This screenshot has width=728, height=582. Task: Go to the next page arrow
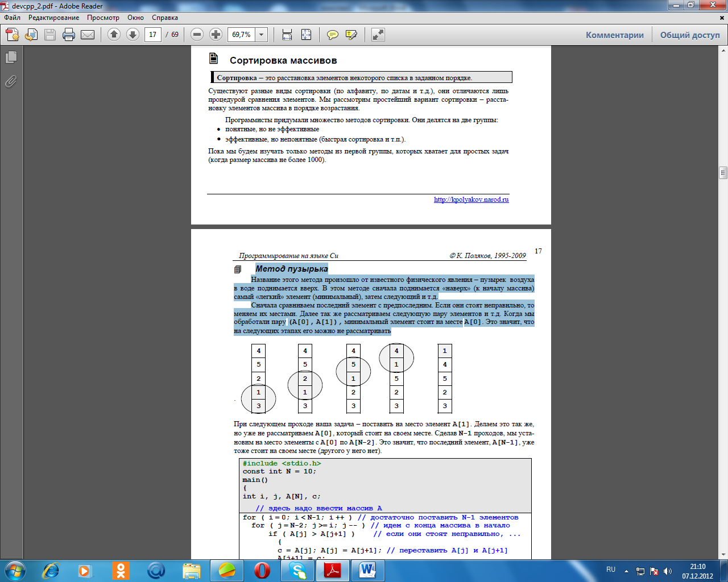(x=133, y=35)
